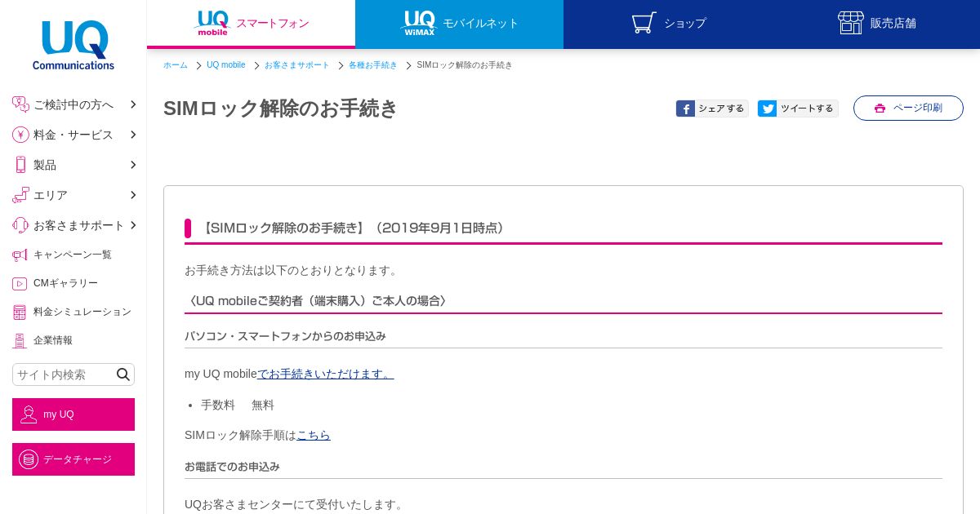Click the ツイートする button text
This screenshot has width=980, height=514.
pyautogui.click(x=807, y=109)
